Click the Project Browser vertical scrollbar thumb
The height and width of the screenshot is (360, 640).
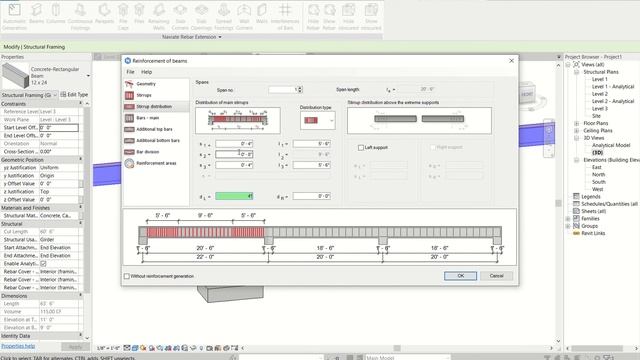pos(558,203)
